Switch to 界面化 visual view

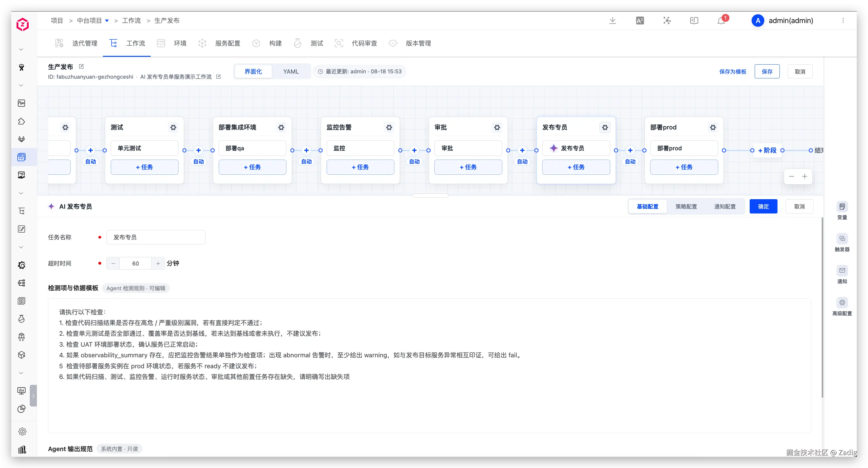pyautogui.click(x=253, y=71)
